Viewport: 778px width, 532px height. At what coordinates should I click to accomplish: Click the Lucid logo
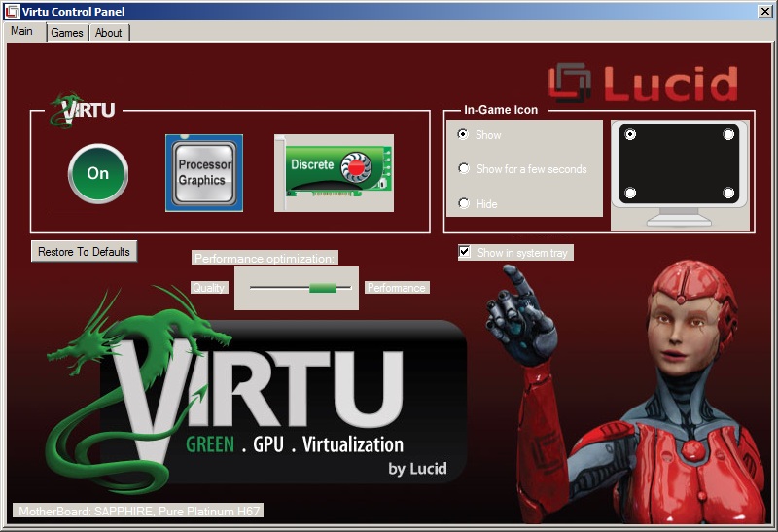[643, 83]
